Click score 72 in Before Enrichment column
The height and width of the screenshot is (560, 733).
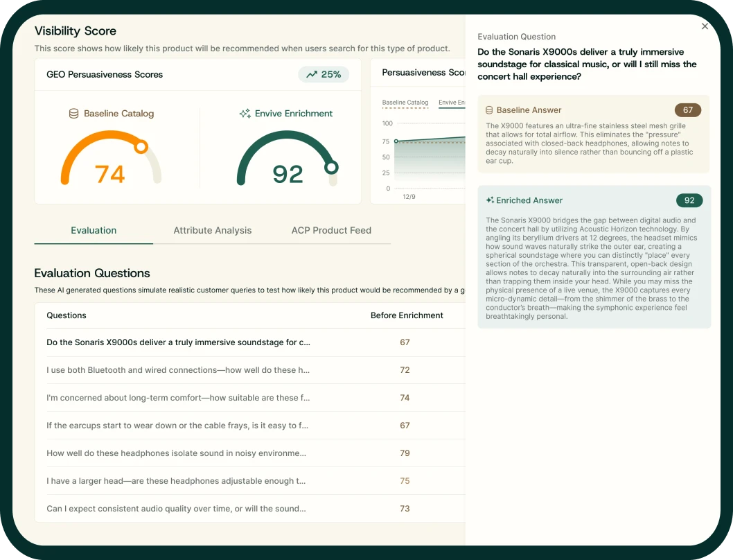pyautogui.click(x=405, y=370)
